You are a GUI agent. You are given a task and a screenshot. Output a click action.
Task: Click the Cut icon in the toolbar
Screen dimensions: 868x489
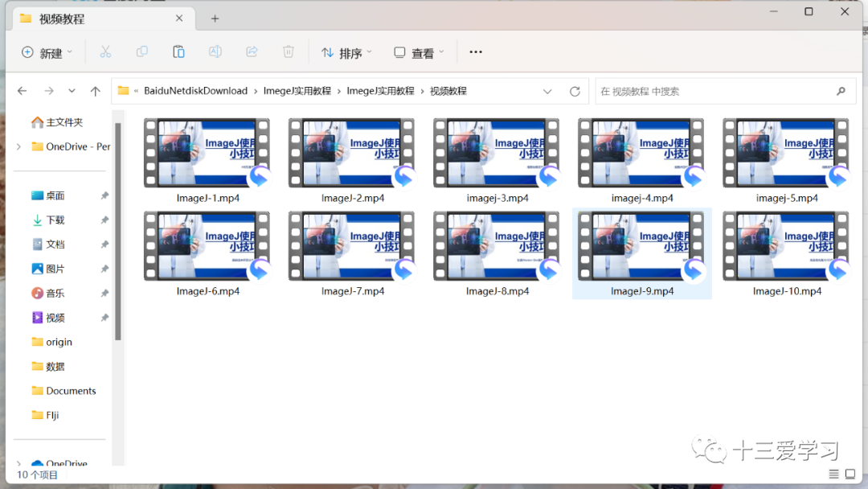coord(106,51)
